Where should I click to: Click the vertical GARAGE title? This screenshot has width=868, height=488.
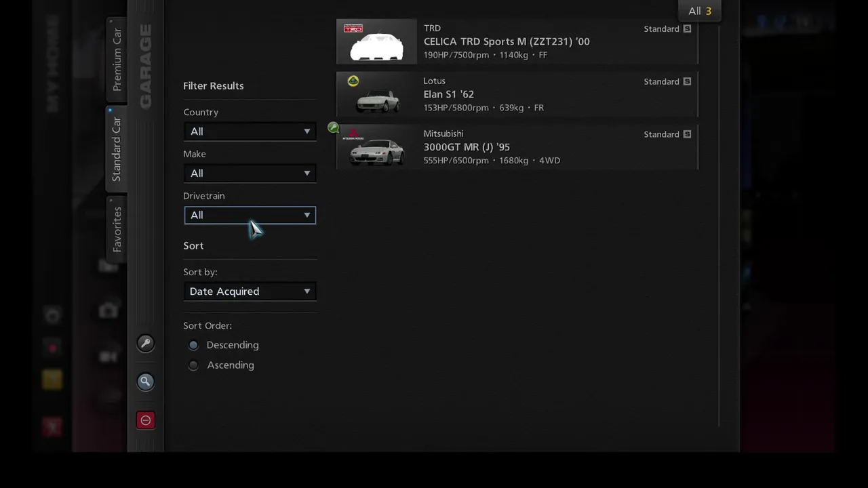point(145,66)
